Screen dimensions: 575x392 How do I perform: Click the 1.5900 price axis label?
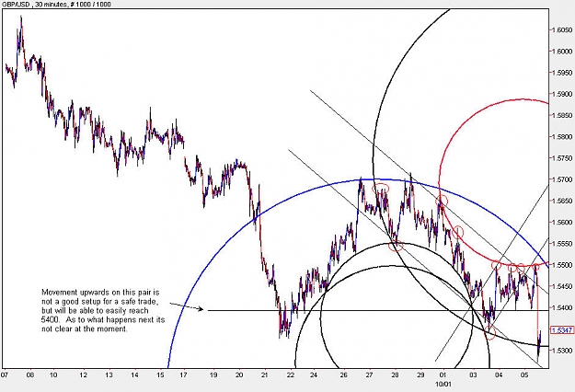(562, 94)
